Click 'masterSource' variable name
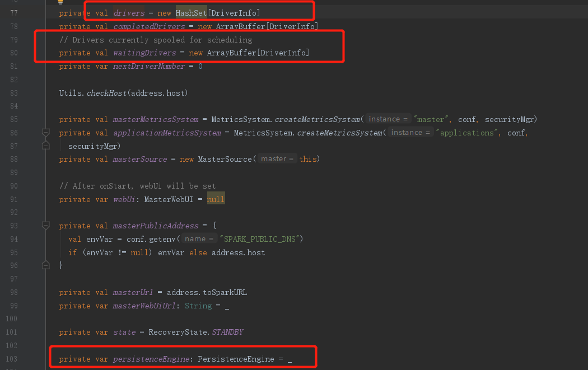The height and width of the screenshot is (370, 588). coord(140,159)
